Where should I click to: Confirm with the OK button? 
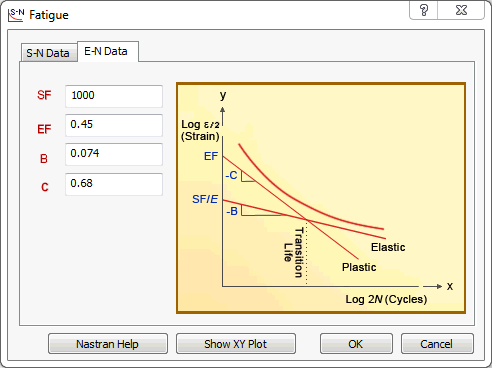(356, 344)
